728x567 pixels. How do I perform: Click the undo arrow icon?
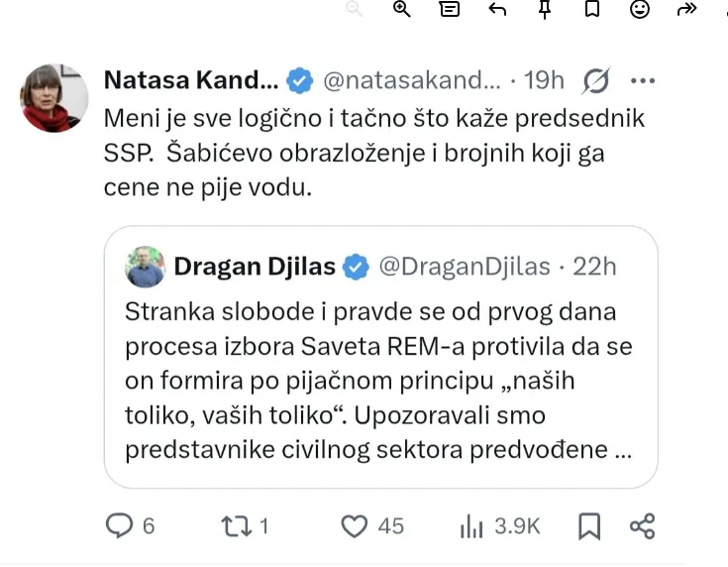[x=497, y=9]
